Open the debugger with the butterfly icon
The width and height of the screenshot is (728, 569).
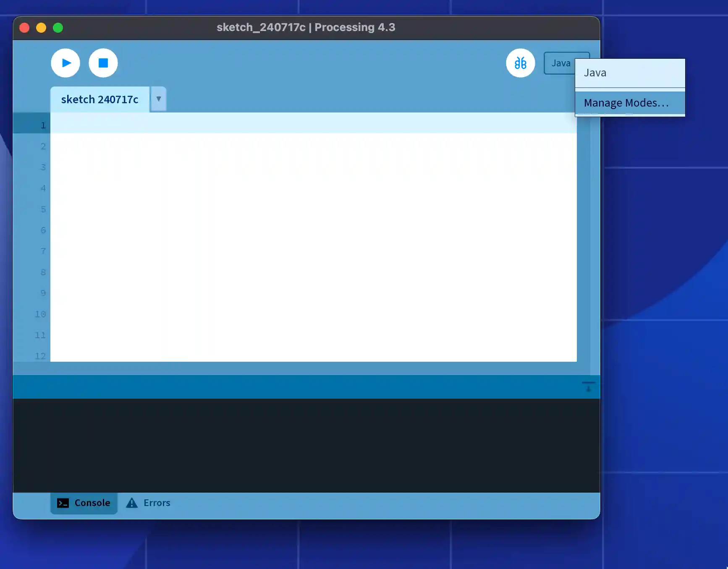click(520, 63)
